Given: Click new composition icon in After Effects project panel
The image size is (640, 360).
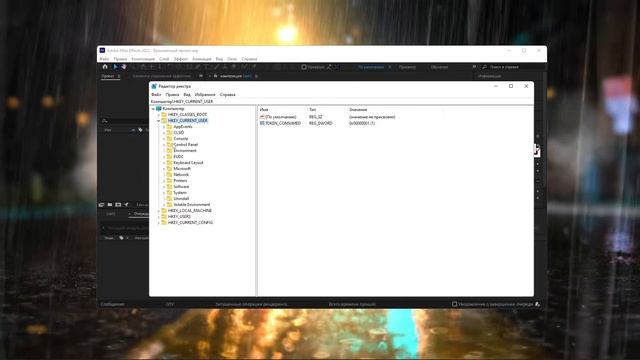Looking at the screenshot, I should 118,204.
